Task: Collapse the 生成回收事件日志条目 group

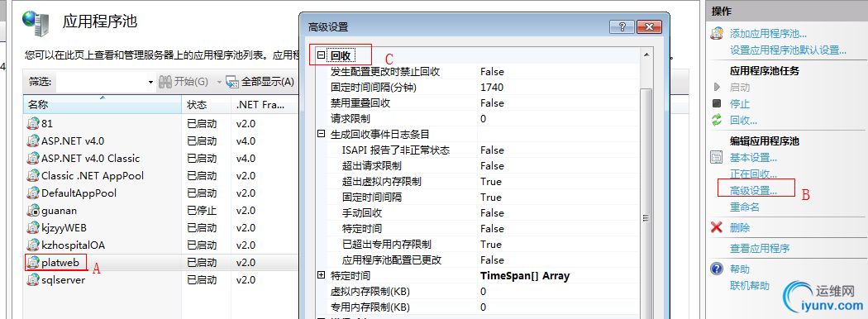Action: (x=321, y=134)
